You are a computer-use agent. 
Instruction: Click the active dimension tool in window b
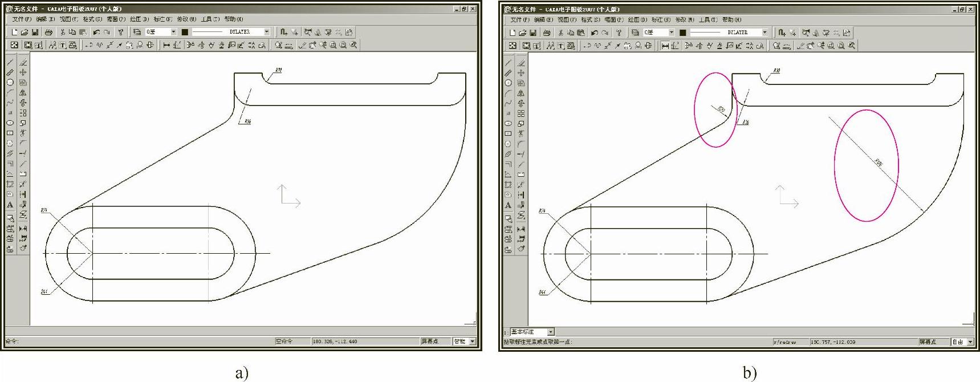(665, 46)
